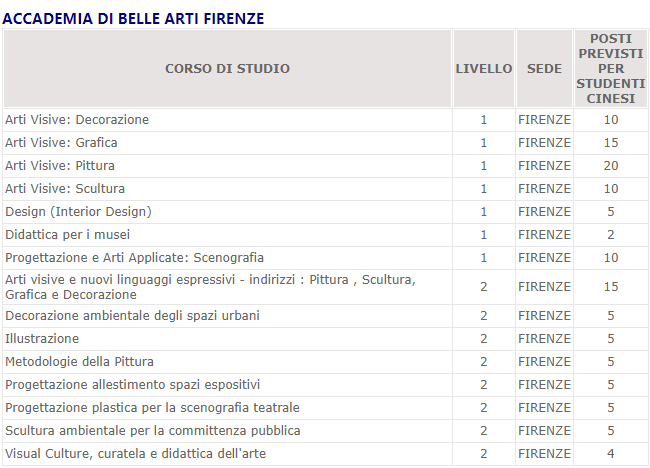The width and height of the screenshot is (650, 468).
Task: Click the Livello column header
Action: tap(483, 69)
